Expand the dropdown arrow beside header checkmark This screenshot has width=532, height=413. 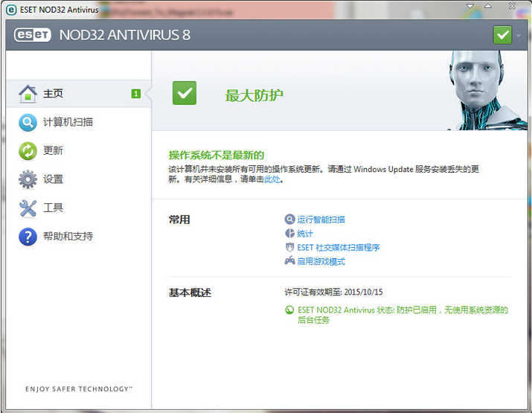pyautogui.click(x=519, y=36)
